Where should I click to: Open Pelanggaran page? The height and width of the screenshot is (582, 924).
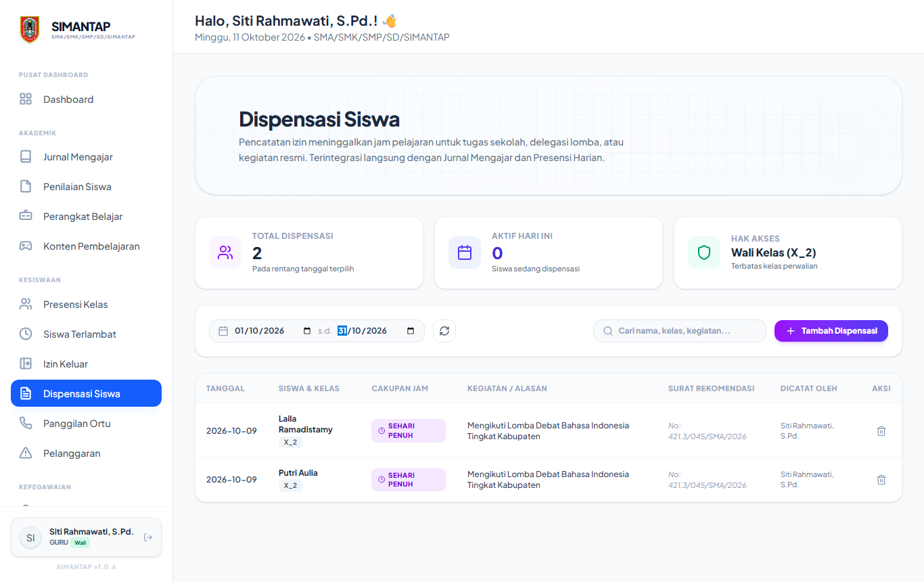pos(86,453)
